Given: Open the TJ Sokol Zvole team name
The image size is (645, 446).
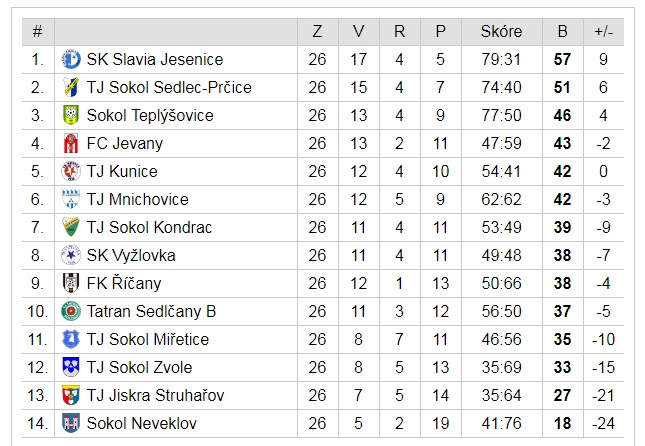Looking at the screenshot, I should click(x=139, y=367).
